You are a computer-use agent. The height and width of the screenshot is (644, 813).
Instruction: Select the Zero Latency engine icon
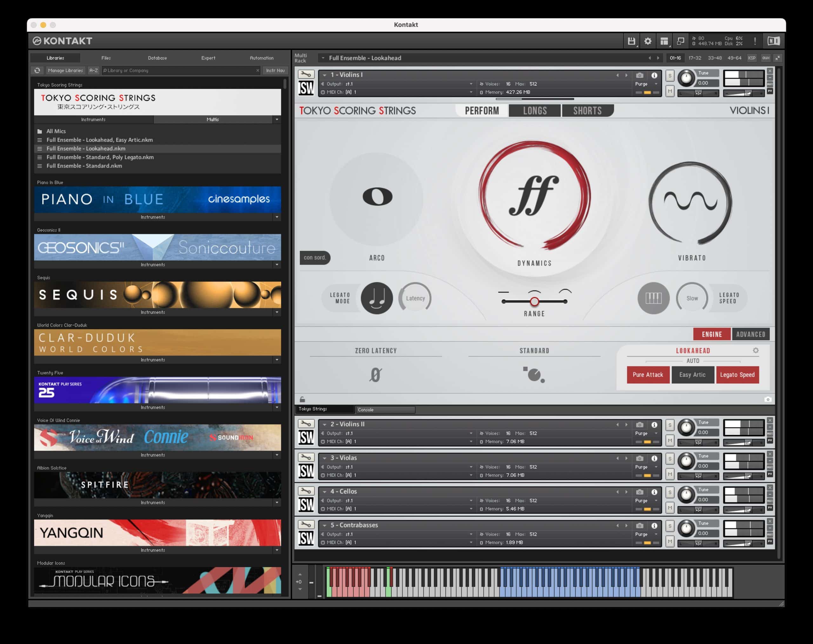click(375, 375)
